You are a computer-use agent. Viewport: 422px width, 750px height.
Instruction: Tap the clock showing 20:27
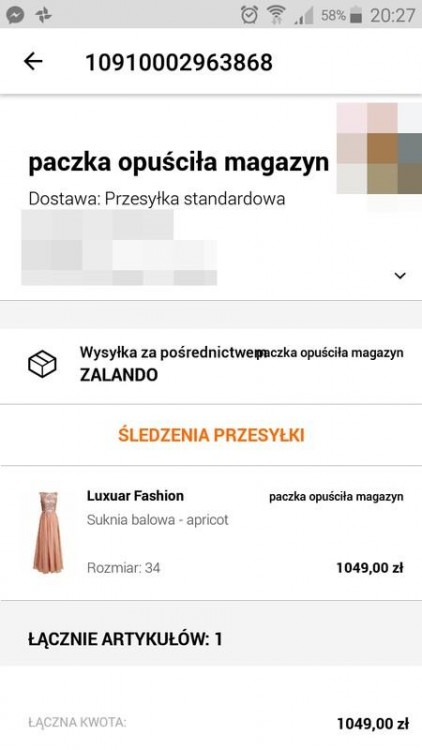(392, 15)
